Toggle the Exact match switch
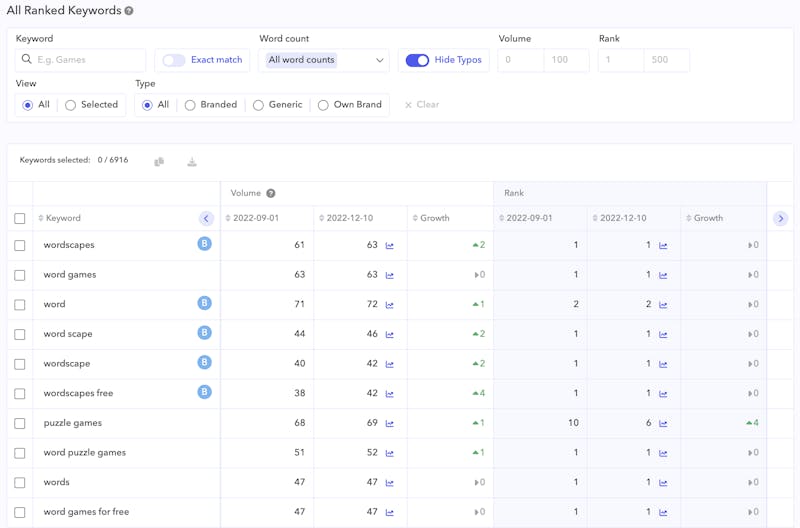This screenshot has width=800, height=528. tap(174, 60)
